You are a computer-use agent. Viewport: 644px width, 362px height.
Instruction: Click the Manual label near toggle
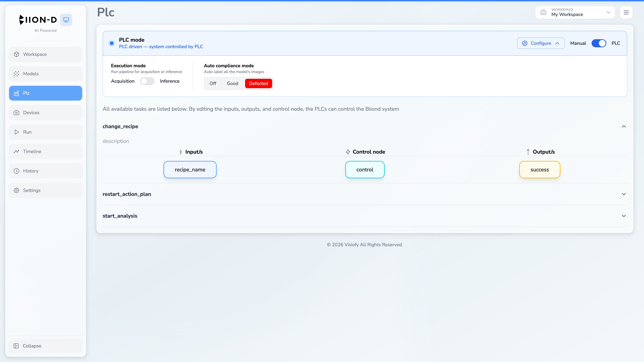(578, 43)
